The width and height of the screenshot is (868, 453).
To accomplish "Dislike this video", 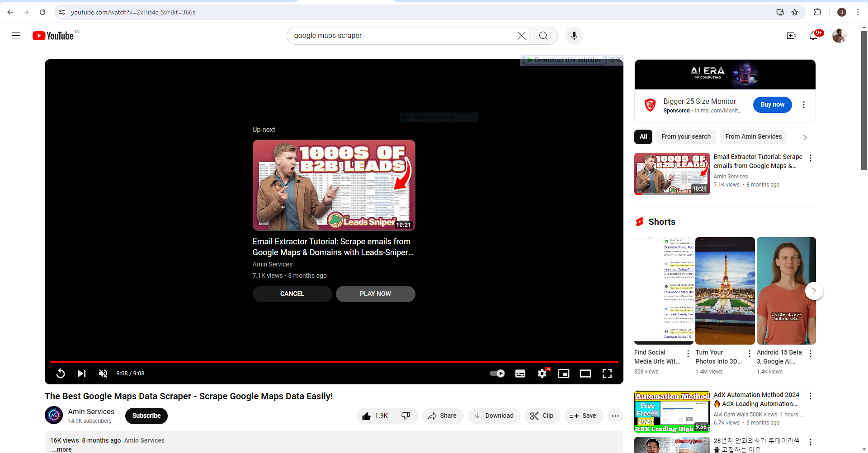I will tap(406, 416).
